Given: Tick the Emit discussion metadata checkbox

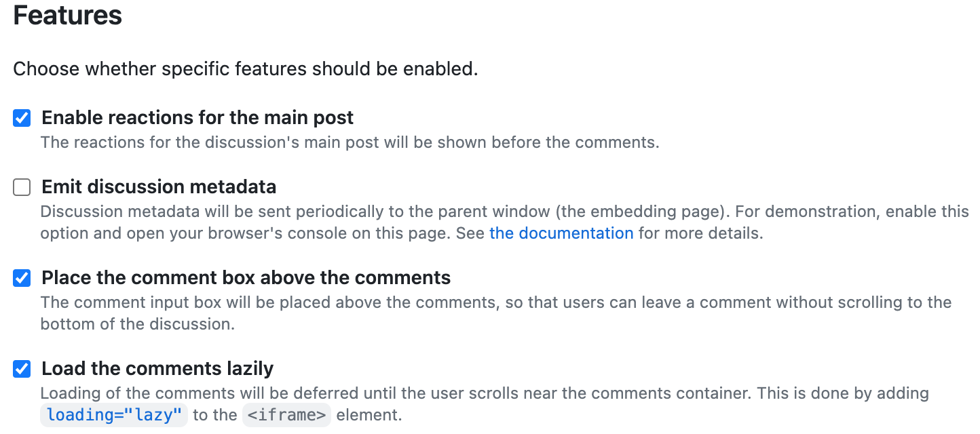Looking at the screenshot, I should click(22, 187).
